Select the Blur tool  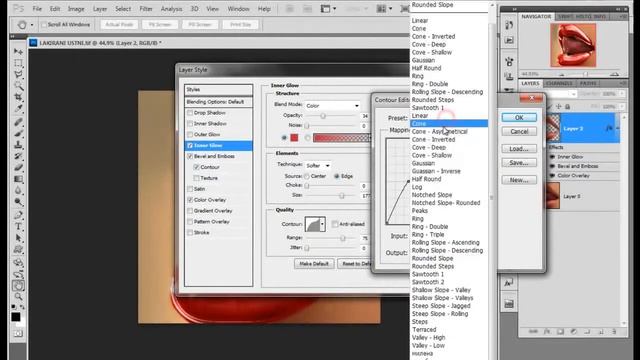18,191
